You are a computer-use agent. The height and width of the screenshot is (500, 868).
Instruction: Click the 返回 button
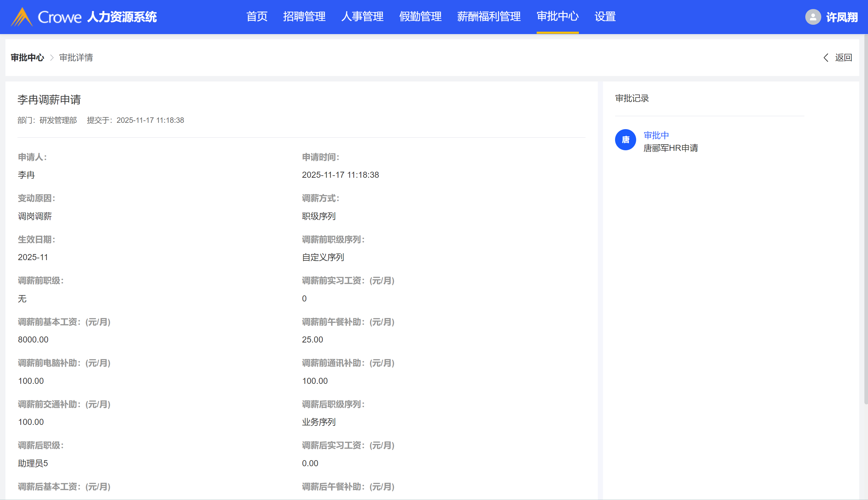843,58
